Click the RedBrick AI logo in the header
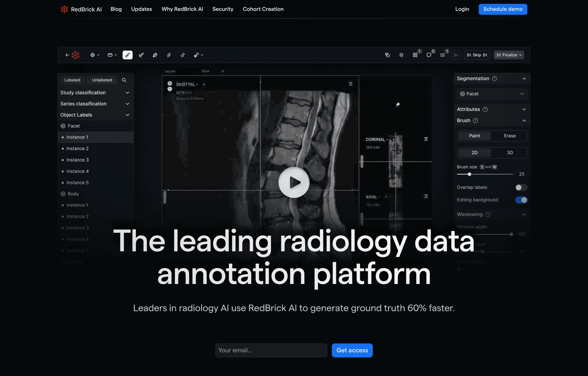 pyautogui.click(x=81, y=9)
